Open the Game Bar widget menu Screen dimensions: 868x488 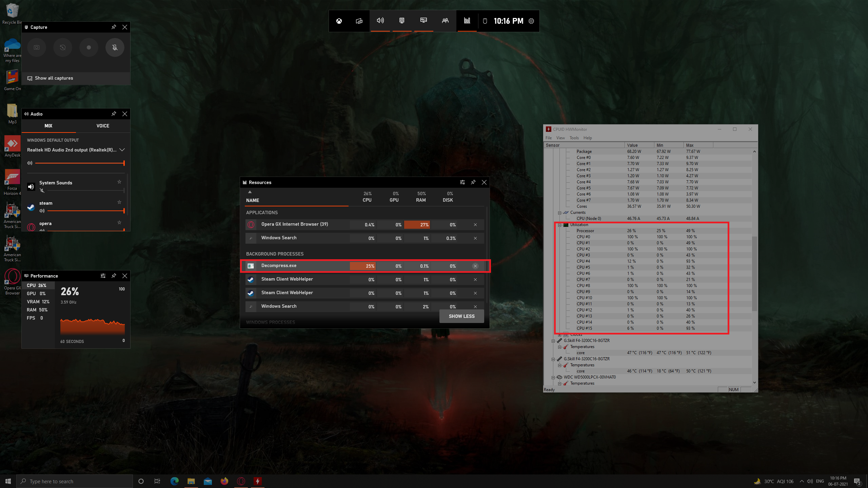[x=359, y=21]
